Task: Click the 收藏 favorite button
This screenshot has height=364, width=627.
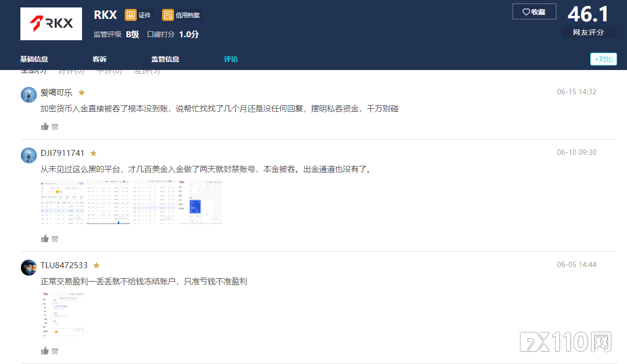Action: (x=534, y=11)
